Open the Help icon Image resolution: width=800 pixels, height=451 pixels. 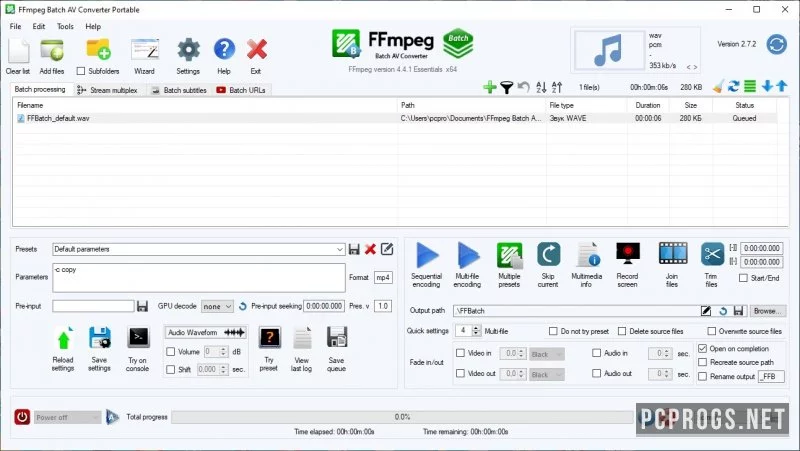pos(224,50)
